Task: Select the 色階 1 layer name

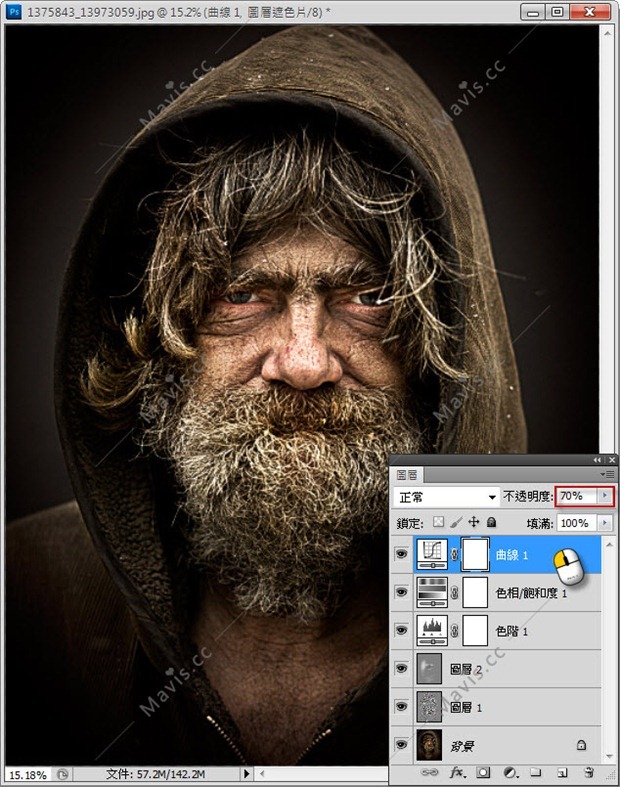Action: (512, 631)
